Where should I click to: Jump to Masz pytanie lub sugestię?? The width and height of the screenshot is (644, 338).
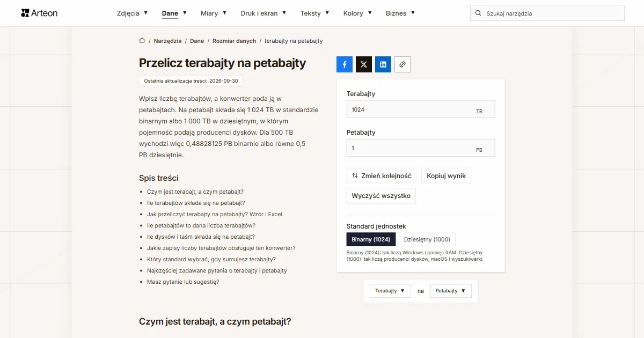183,282
